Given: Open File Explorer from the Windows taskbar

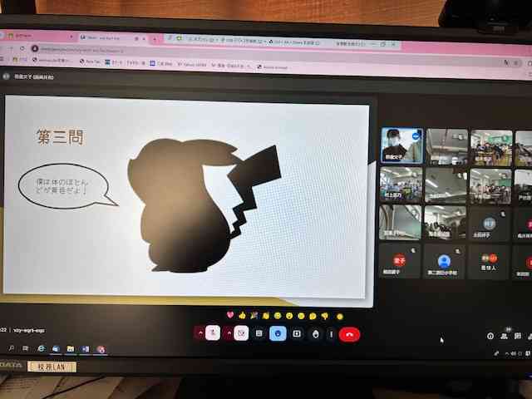Looking at the screenshot, I should coord(70,349).
